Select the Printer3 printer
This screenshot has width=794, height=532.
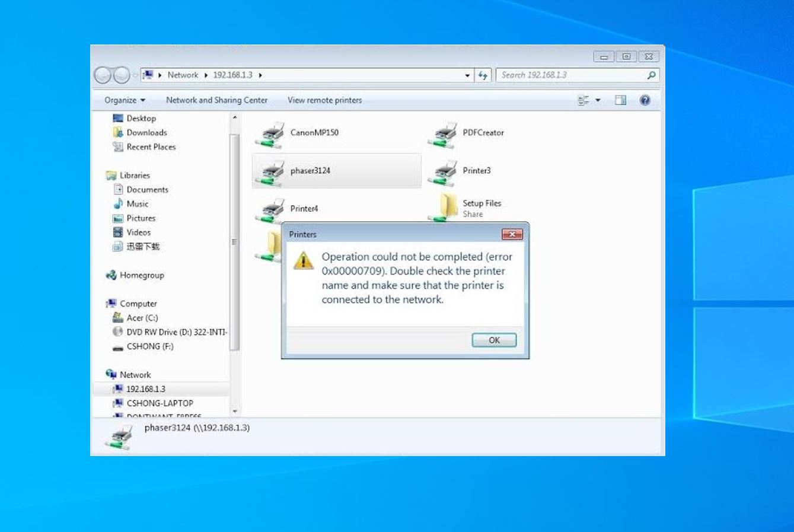[x=477, y=170]
